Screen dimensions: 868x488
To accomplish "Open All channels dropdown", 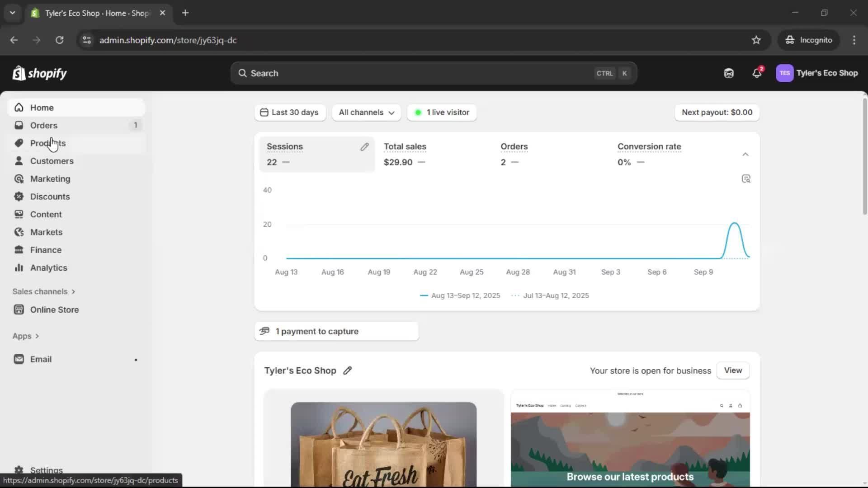I will (x=366, y=113).
